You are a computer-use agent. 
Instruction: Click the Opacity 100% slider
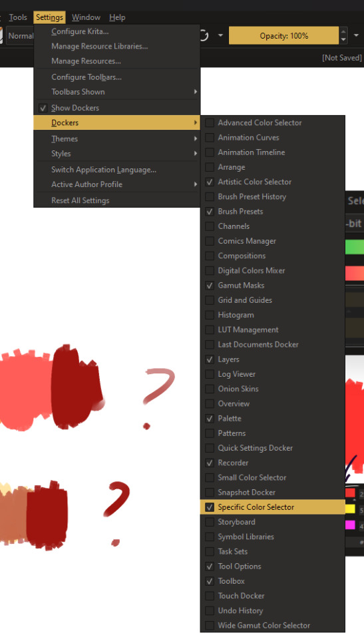pos(283,35)
